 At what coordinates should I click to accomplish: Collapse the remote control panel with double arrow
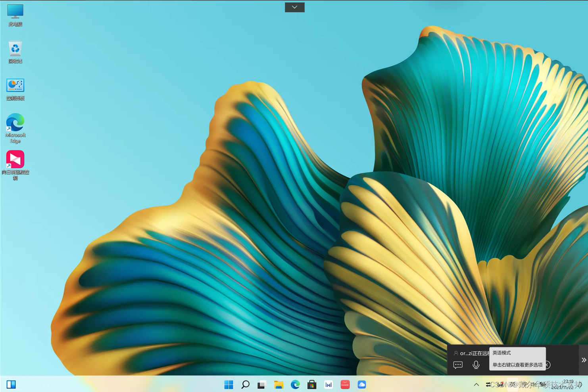tap(584, 360)
